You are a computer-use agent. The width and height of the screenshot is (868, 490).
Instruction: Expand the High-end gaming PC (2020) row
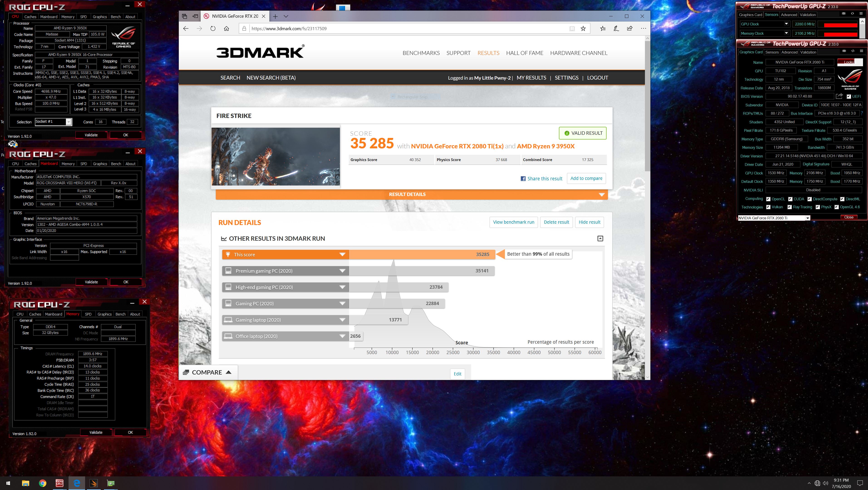[342, 287]
